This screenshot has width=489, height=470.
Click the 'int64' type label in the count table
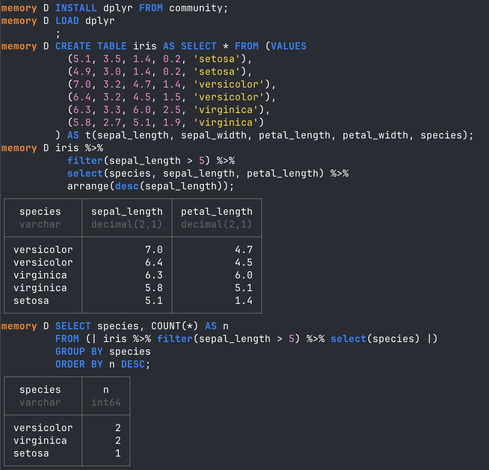(x=106, y=402)
